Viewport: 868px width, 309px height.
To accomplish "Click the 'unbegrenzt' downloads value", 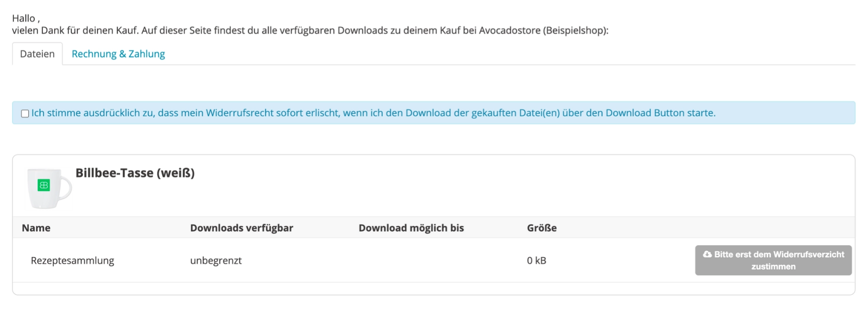I will pos(216,260).
